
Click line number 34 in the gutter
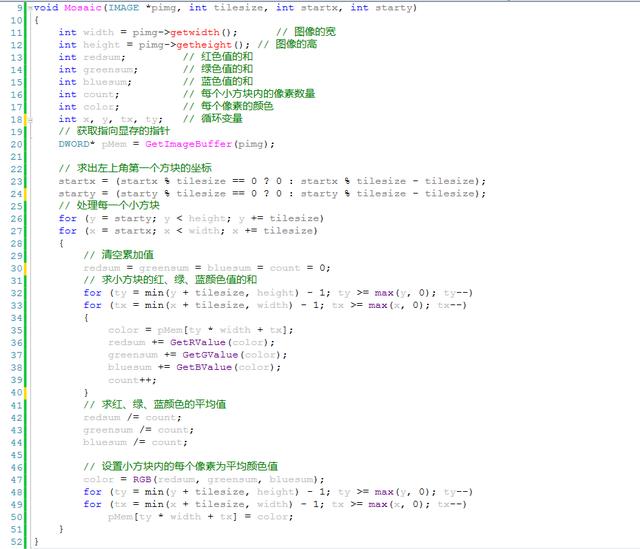(16, 318)
